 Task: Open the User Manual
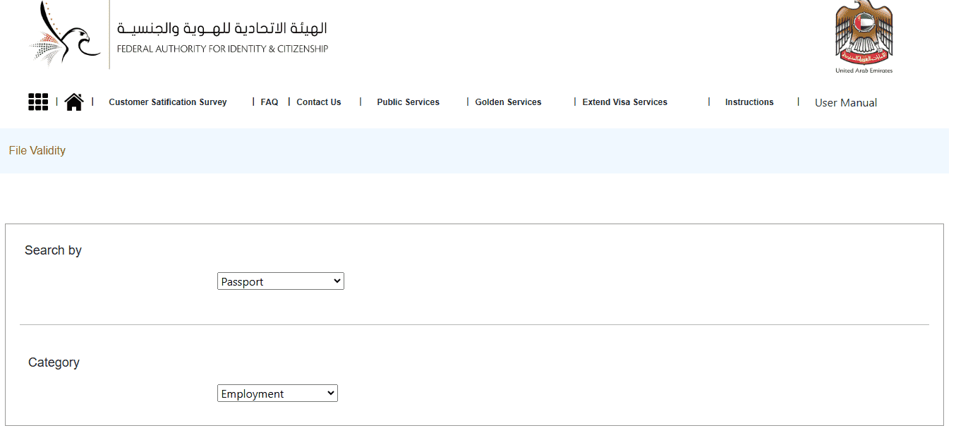pyautogui.click(x=845, y=102)
